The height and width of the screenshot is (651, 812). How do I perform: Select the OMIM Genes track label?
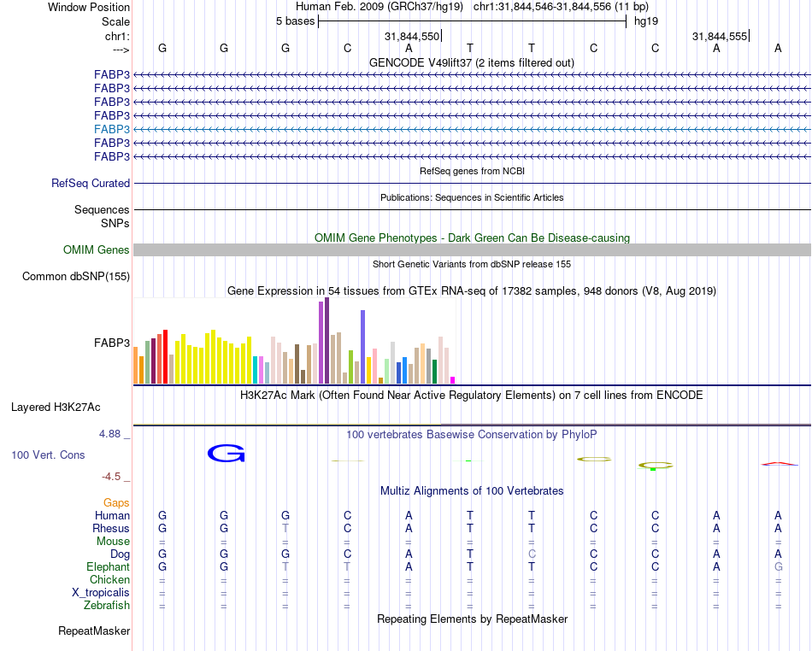pos(97,250)
